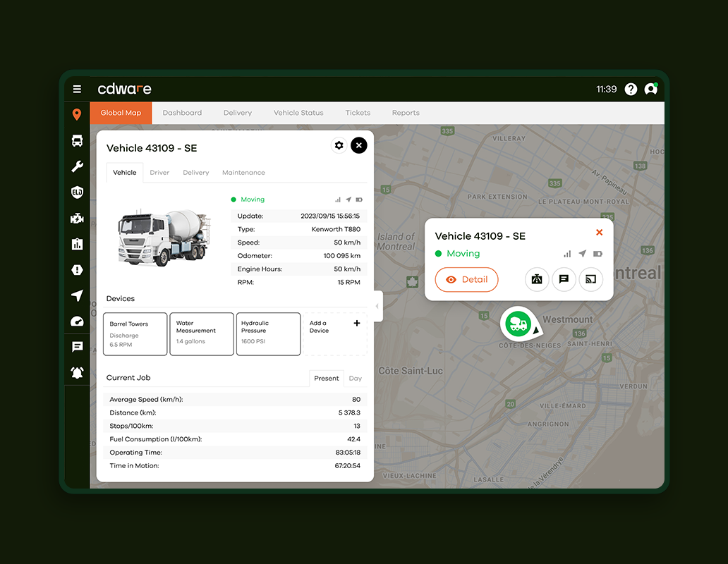Switch Current Job to Present
This screenshot has height=564, width=728.
click(327, 379)
